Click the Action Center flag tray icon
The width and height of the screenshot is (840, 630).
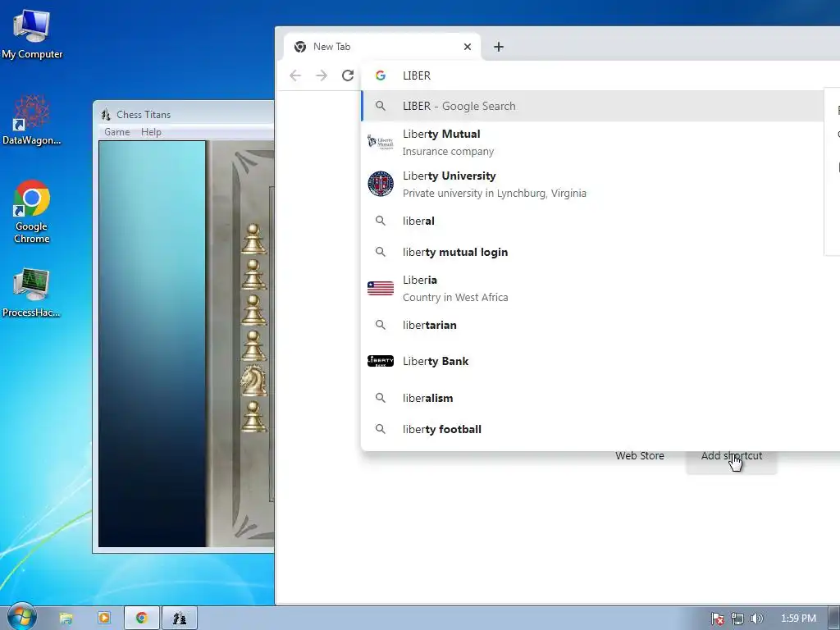717,619
